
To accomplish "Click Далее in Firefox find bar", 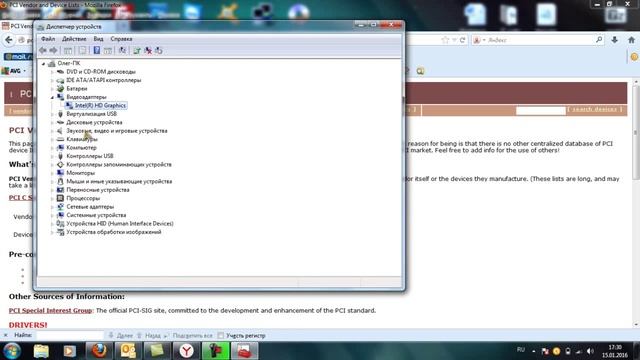I will [x=121, y=336].
